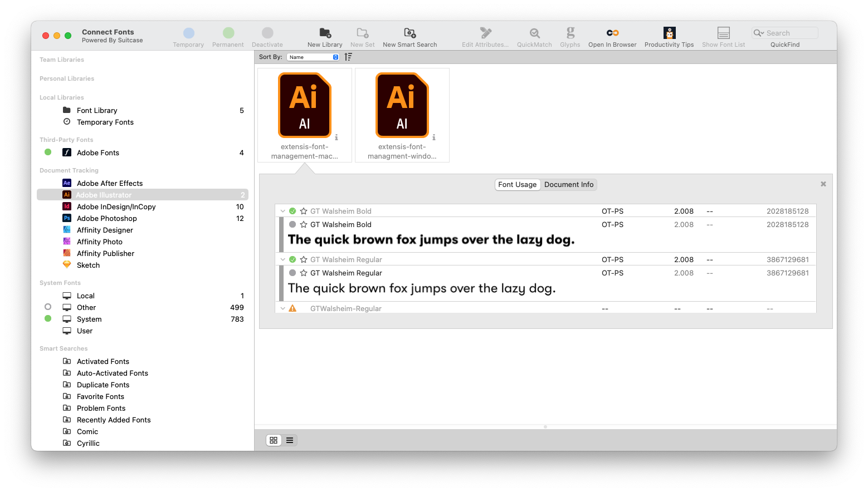
Task: Toggle activation dot for System fonts
Action: pos(48,318)
